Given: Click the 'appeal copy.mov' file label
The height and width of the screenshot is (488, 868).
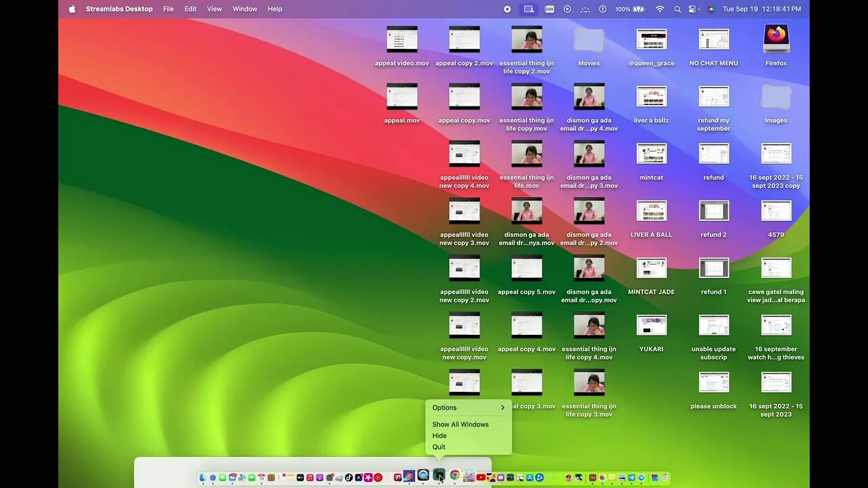Looking at the screenshot, I should pos(465,121).
